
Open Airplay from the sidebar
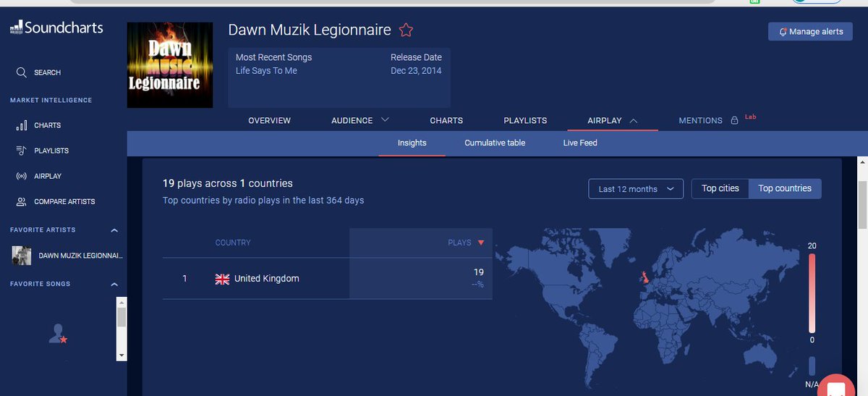[x=48, y=176]
